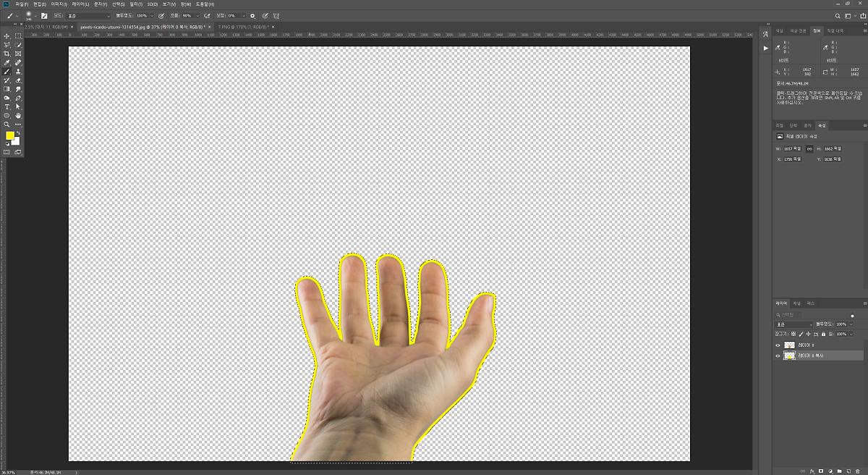This screenshot has height=475, width=868.
Task: Switch to the 채널 panel tab
Action: (x=797, y=303)
